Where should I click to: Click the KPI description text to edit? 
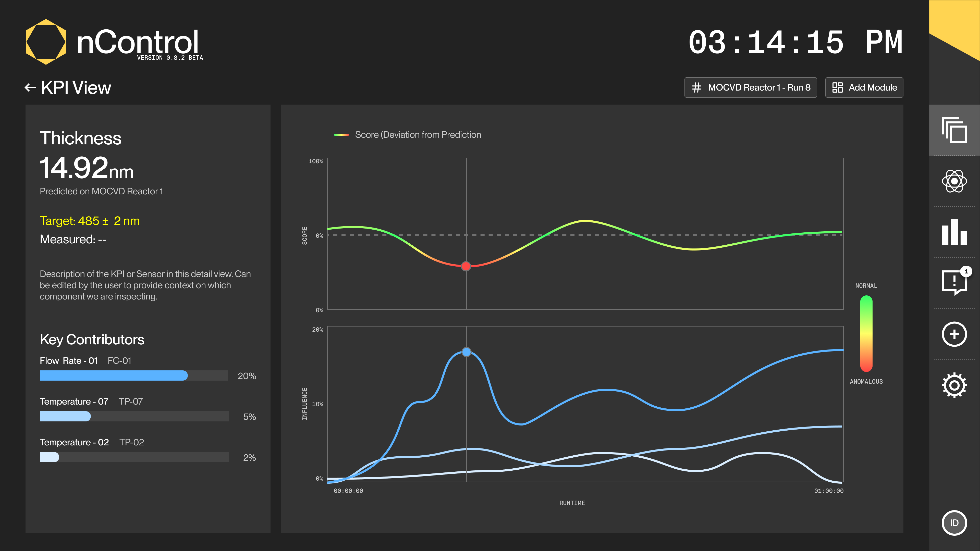(145, 285)
